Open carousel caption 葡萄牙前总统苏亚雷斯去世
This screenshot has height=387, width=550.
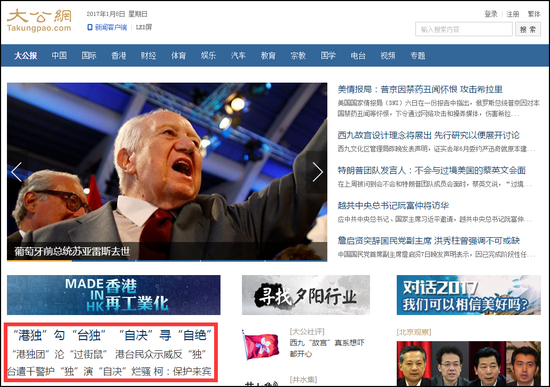72,251
